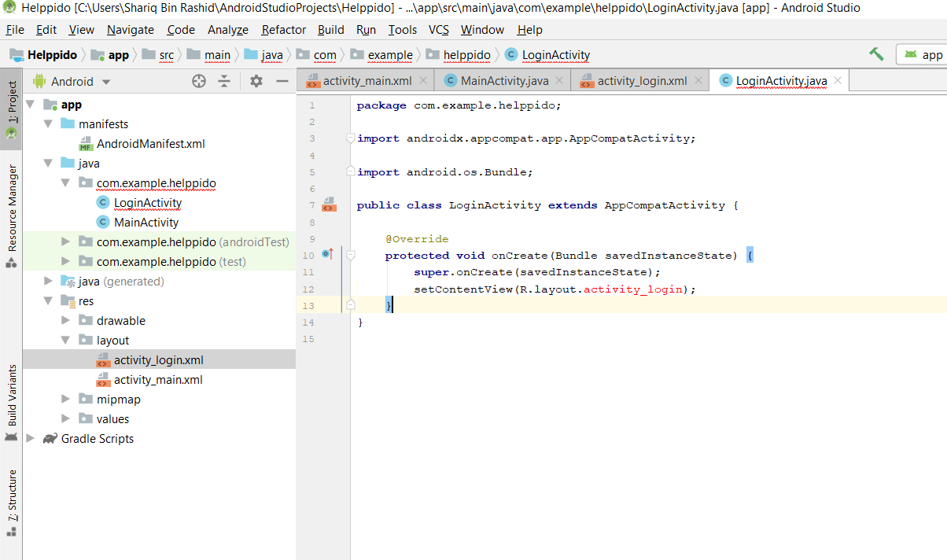Open the Code menu
Viewport: 947px width, 560px height.
tap(181, 30)
